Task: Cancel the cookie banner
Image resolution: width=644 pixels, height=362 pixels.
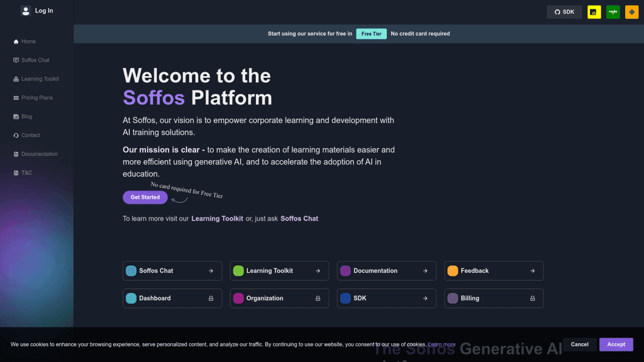Action: coord(579,344)
